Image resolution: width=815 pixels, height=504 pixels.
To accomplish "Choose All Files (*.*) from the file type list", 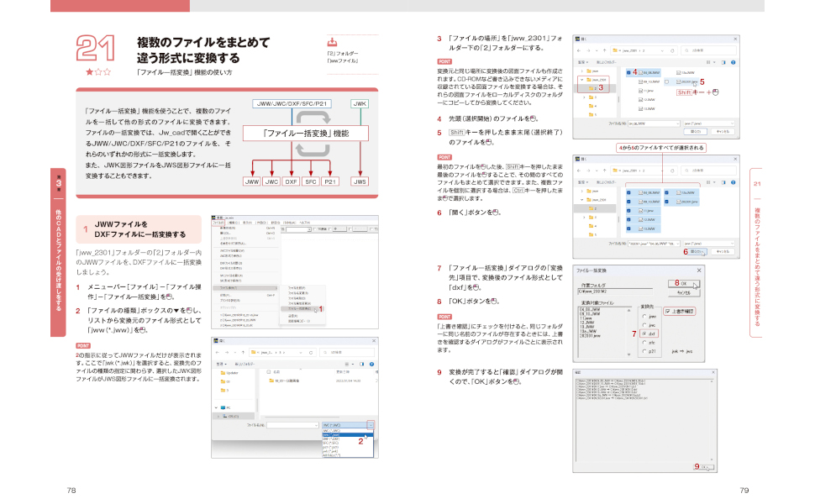I will tap(347, 455).
